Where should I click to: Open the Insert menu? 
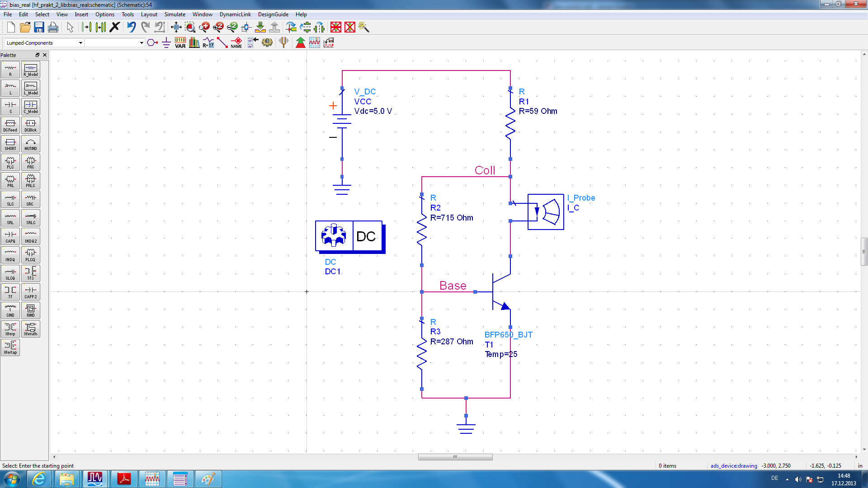[x=81, y=14]
